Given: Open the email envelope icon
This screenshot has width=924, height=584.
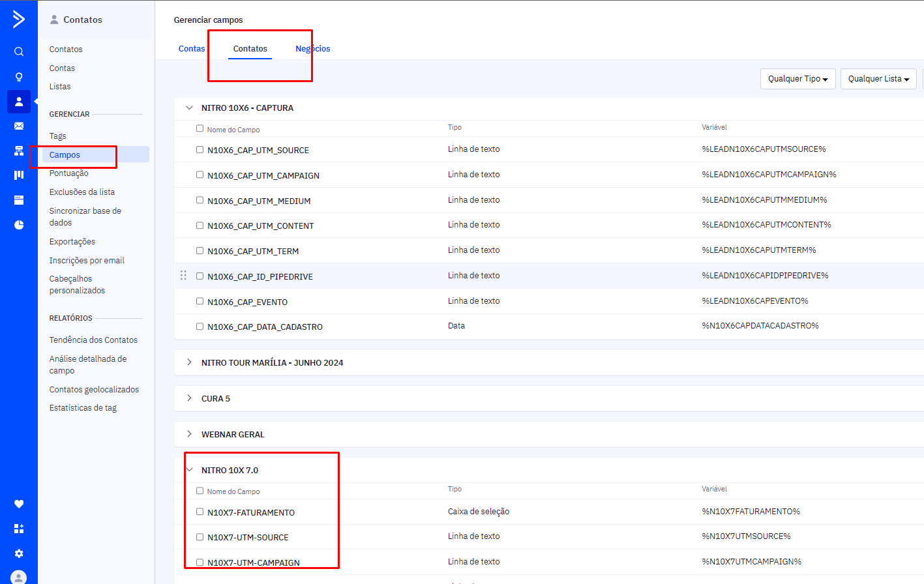Looking at the screenshot, I should point(19,126).
